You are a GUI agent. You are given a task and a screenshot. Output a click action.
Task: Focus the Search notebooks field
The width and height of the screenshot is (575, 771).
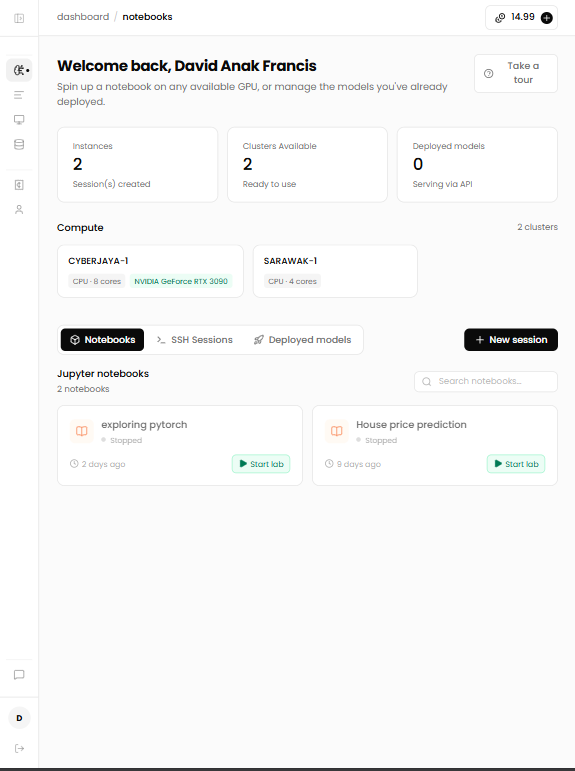pos(486,382)
